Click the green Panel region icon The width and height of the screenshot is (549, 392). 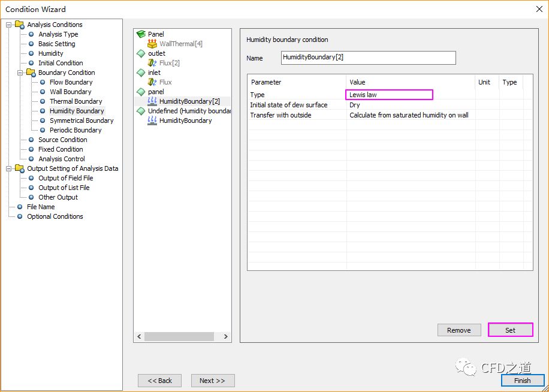[141, 34]
